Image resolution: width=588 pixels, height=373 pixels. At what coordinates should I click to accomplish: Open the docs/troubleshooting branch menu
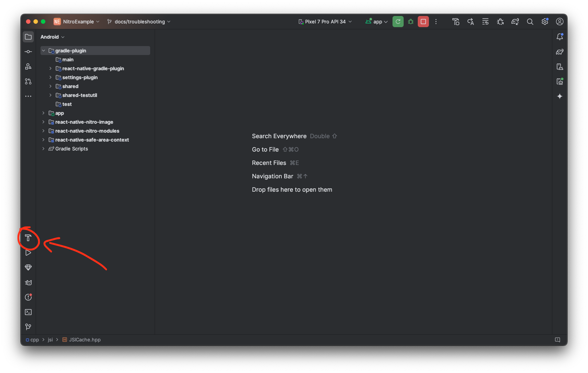coord(139,22)
